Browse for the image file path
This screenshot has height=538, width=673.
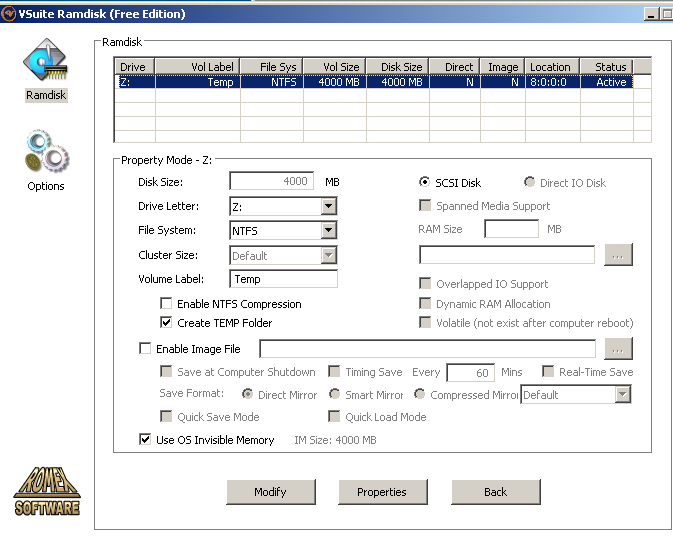[x=618, y=349]
